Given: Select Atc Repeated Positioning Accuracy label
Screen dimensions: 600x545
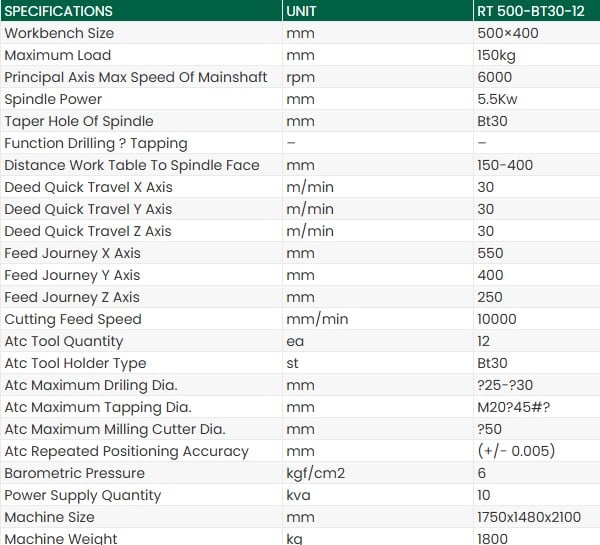Looking at the screenshot, I should tap(127, 452).
